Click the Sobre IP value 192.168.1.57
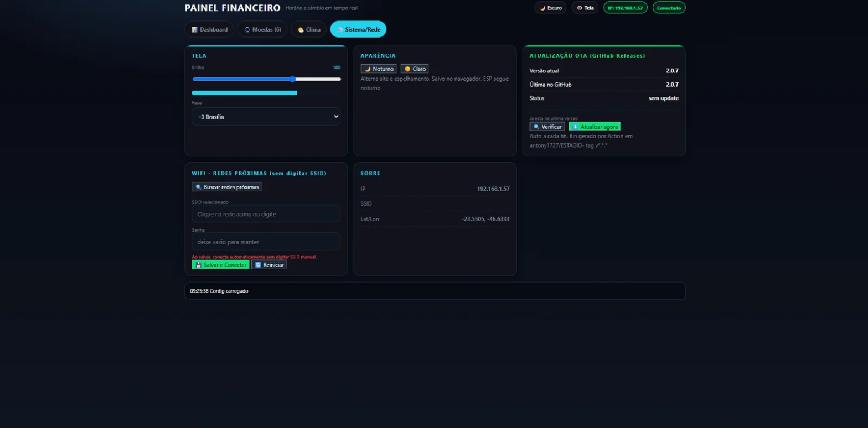Viewport: 868px width, 428px height. click(x=493, y=189)
